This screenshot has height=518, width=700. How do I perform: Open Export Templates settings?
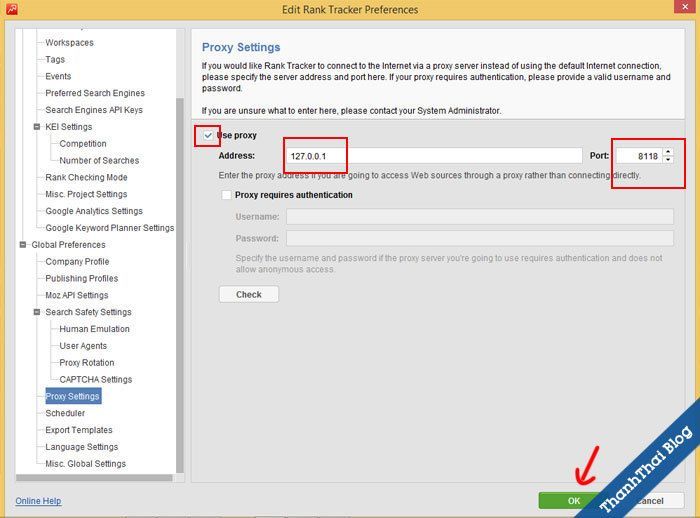(x=79, y=430)
